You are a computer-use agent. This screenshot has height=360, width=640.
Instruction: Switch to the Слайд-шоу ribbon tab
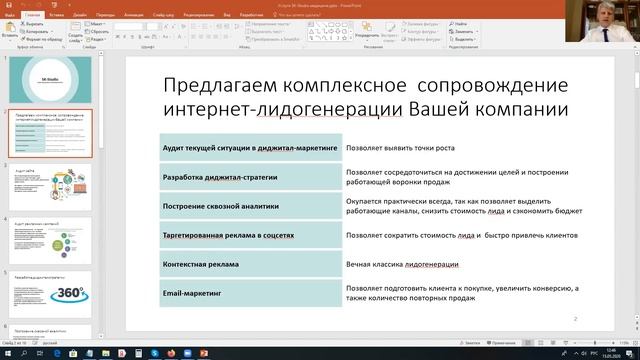click(163, 15)
